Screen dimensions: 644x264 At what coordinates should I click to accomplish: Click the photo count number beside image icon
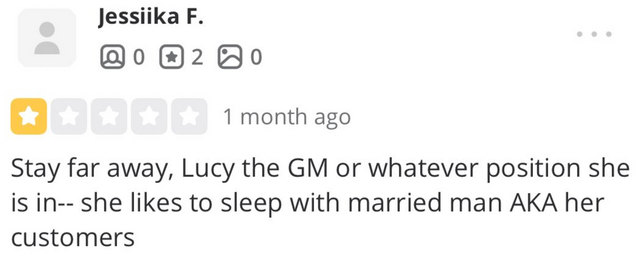(x=256, y=58)
